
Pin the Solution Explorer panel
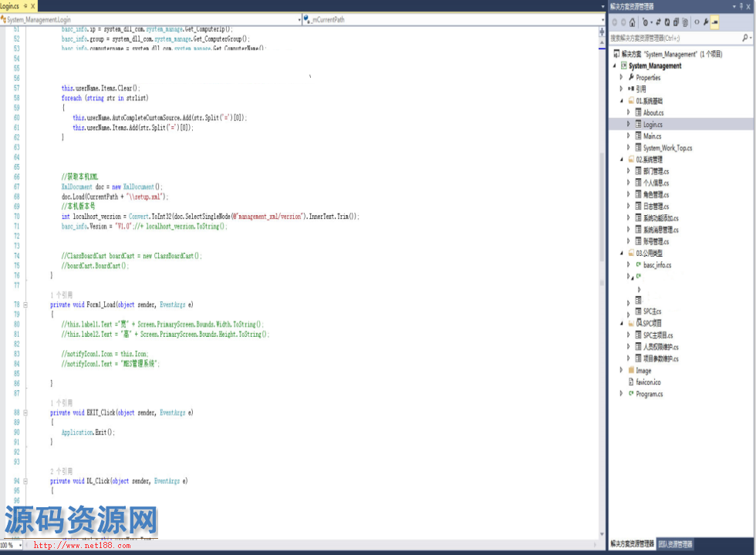pyautogui.click(x=741, y=6)
